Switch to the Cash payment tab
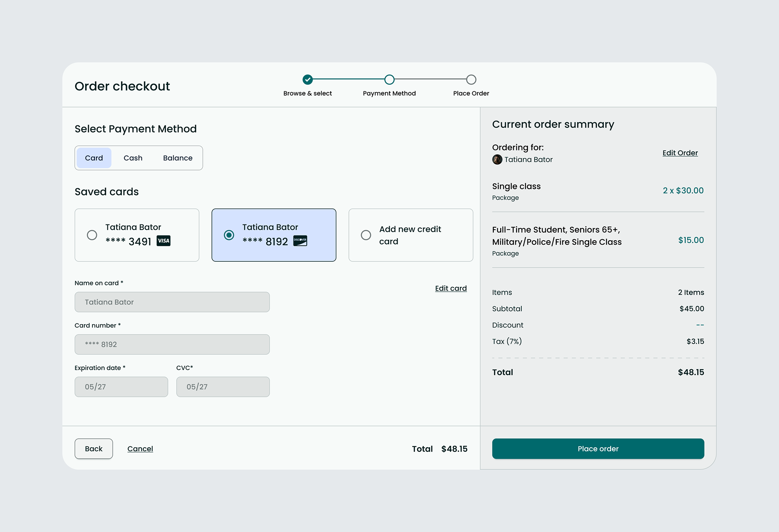Screen dimensions: 779x532 click(133, 158)
